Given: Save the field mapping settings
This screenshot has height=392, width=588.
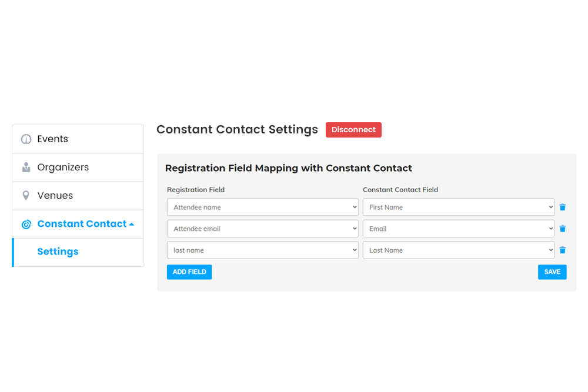Looking at the screenshot, I should 552,272.
